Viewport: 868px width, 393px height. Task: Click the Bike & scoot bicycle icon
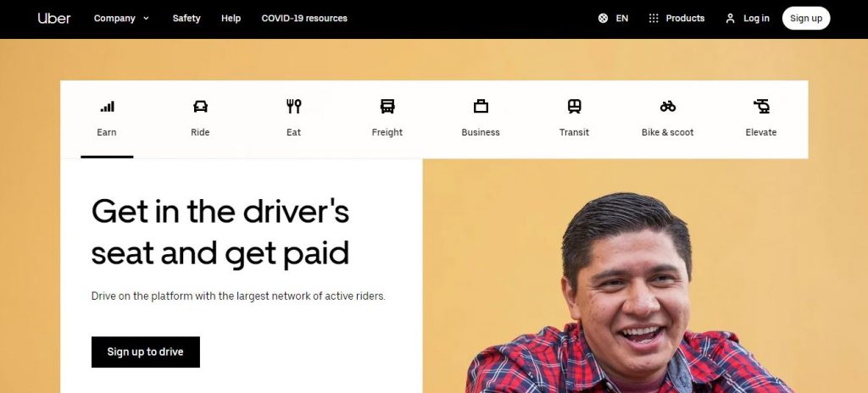click(668, 106)
